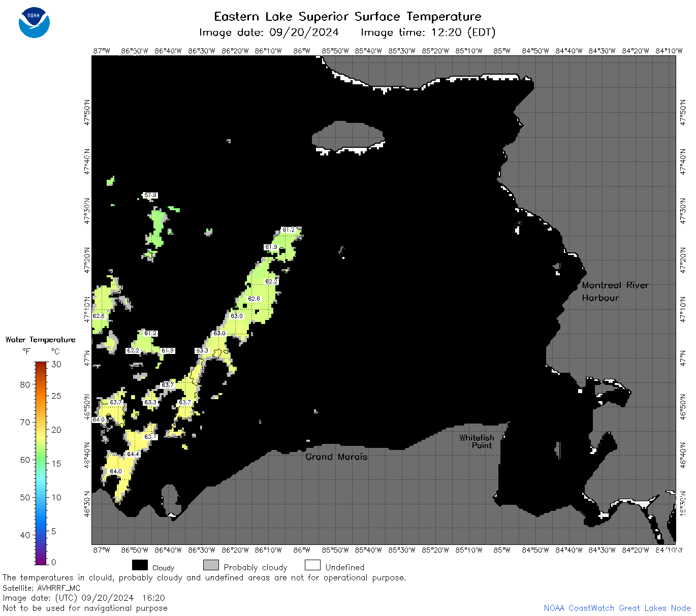Click the 'Grand Marais' map label

click(336, 457)
